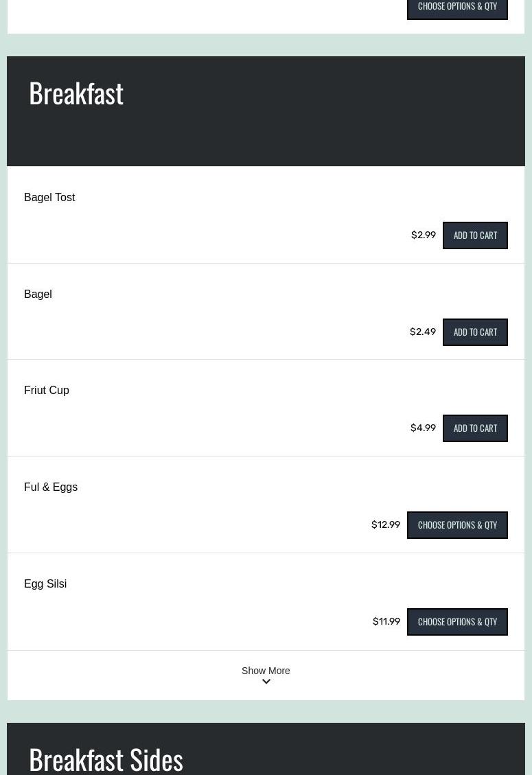
Task: Expand the list with Show More
Action: pos(266,671)
